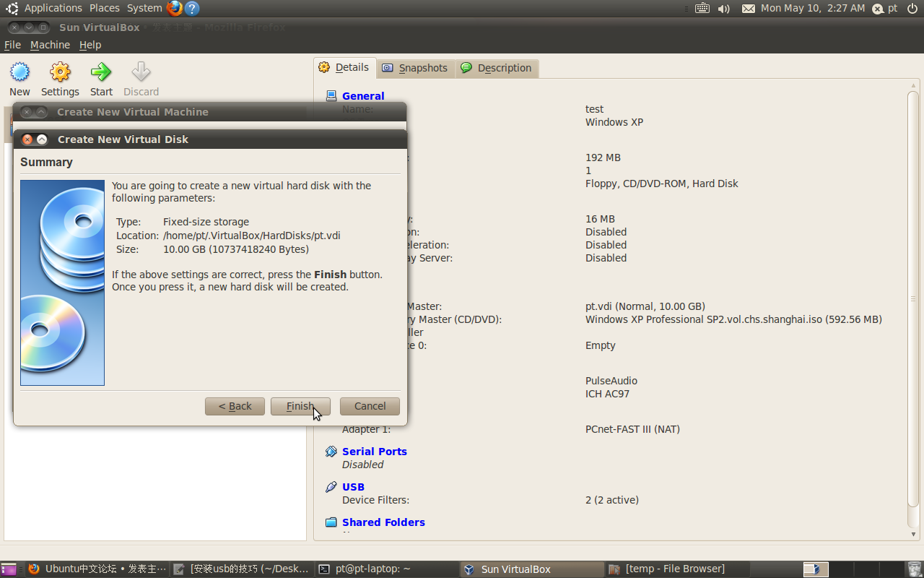
Task: Switch to the Details tab
Action: pyautogui.click(x=344, y=67)
